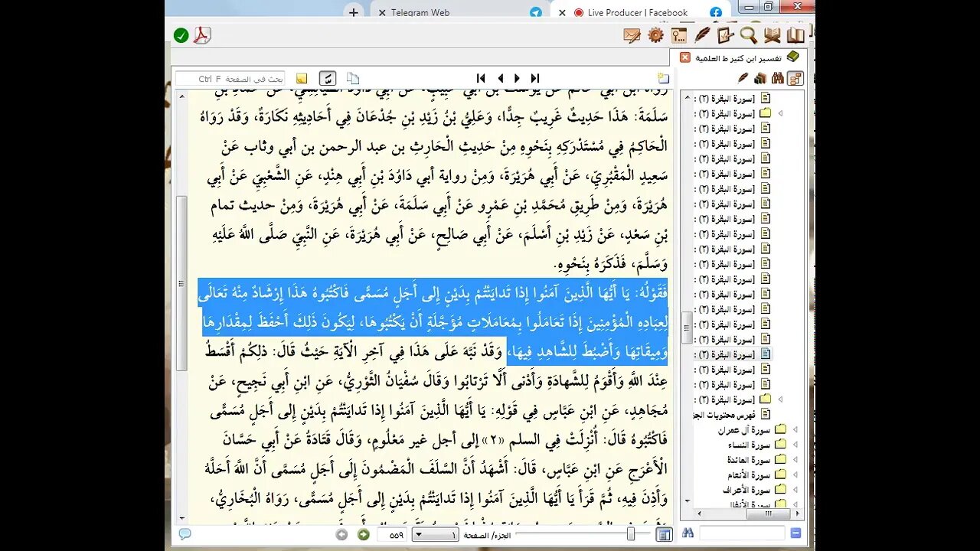Image resolution: width=980 pixels, height=551 pixels.
Task: Click the green checkmark icon
Action: [181, 35]
